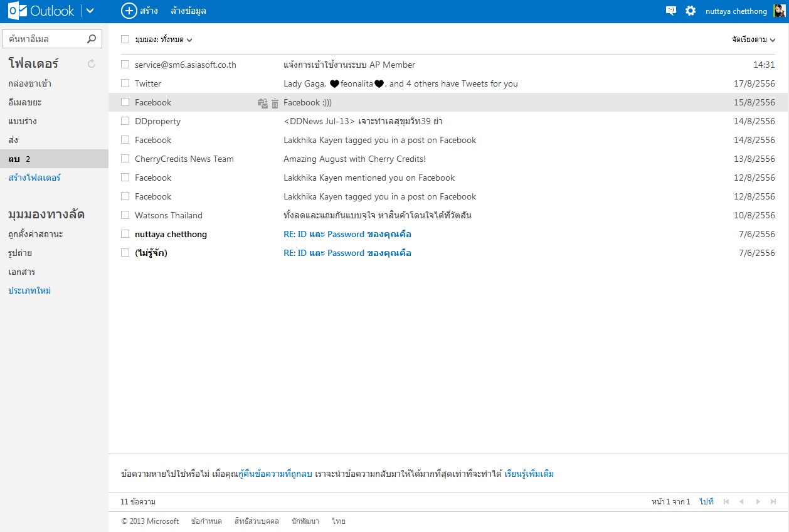Open the messaging chat smiley icon
This screenshot has height=532, width=789.
[x=671, y=11]
